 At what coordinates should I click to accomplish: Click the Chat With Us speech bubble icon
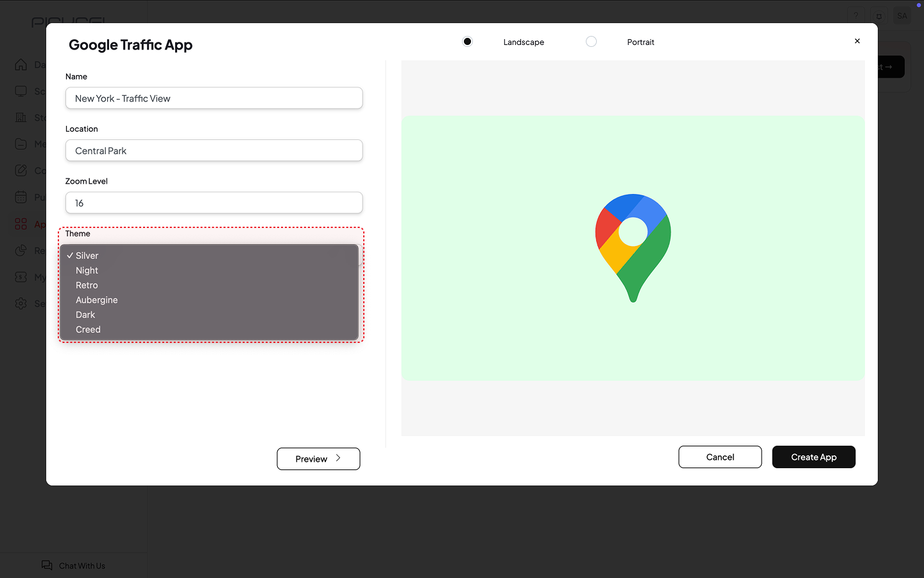pos(47,565)
